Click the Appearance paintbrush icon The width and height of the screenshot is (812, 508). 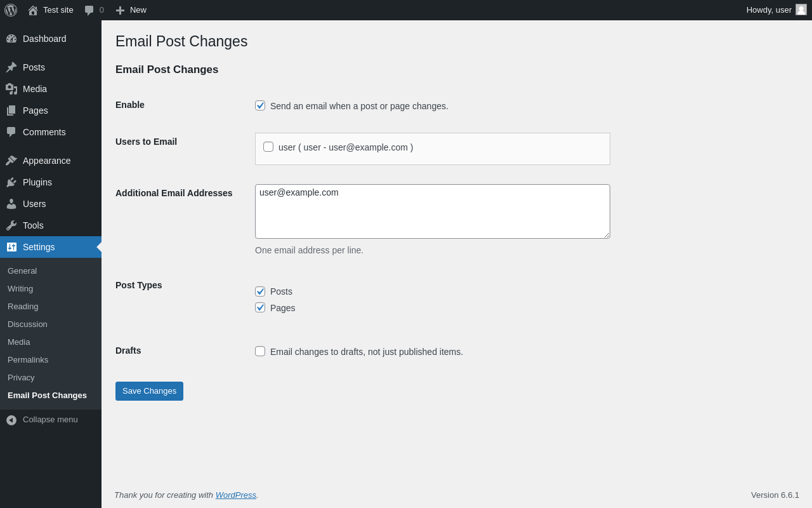click(11, 161)
